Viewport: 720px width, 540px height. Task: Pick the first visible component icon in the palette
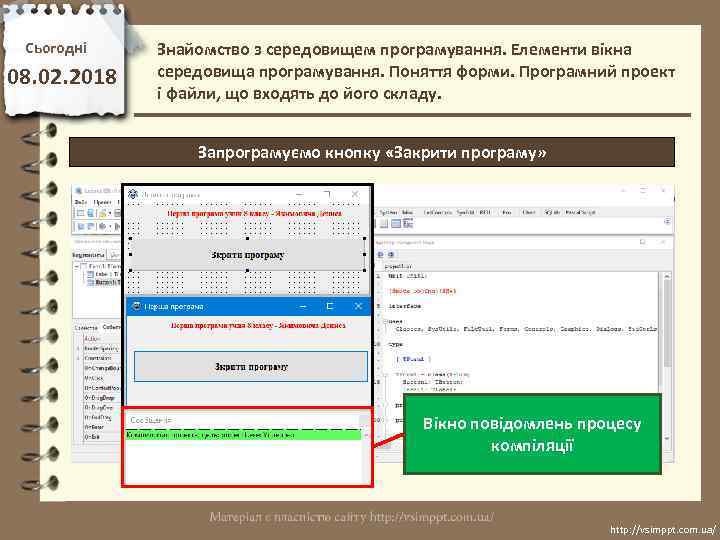tap(384, 224)
